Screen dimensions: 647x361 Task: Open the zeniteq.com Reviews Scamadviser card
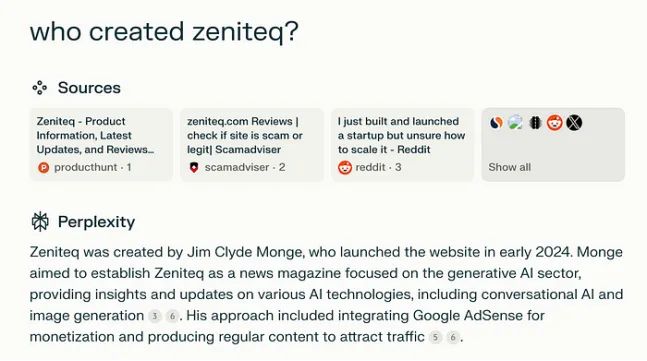point(252,144)
